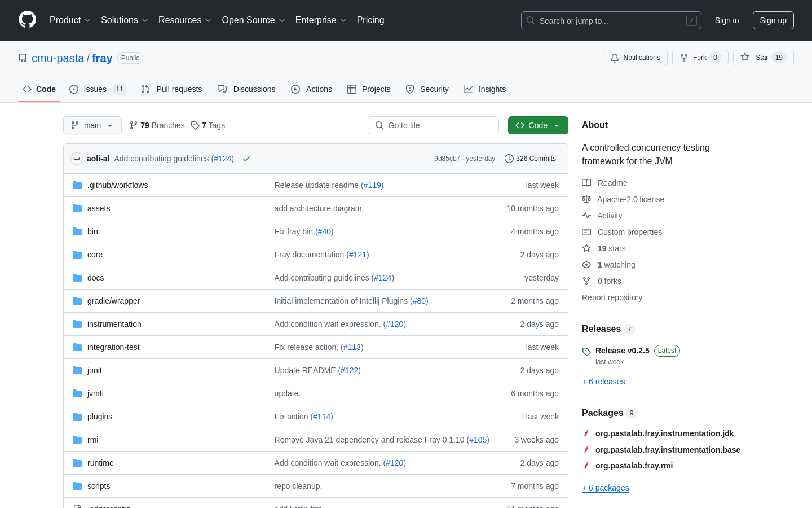
Task: Open the 326 Commits history
Action: pos(530,159)
